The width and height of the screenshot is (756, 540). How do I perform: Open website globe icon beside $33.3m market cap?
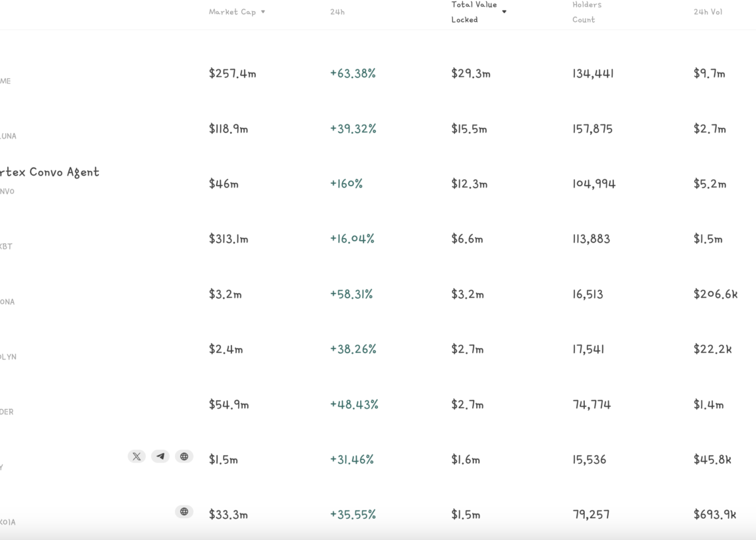tap(184, 512)
